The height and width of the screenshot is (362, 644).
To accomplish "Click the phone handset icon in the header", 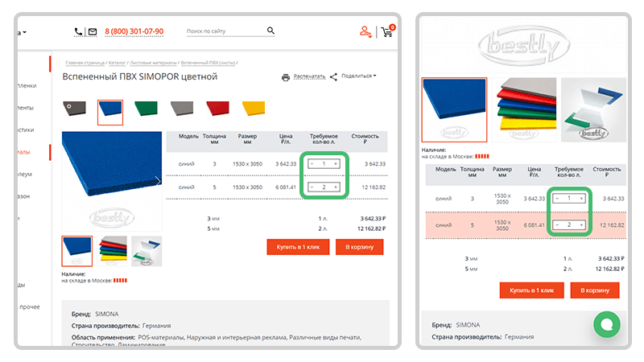I will point(78,31).
